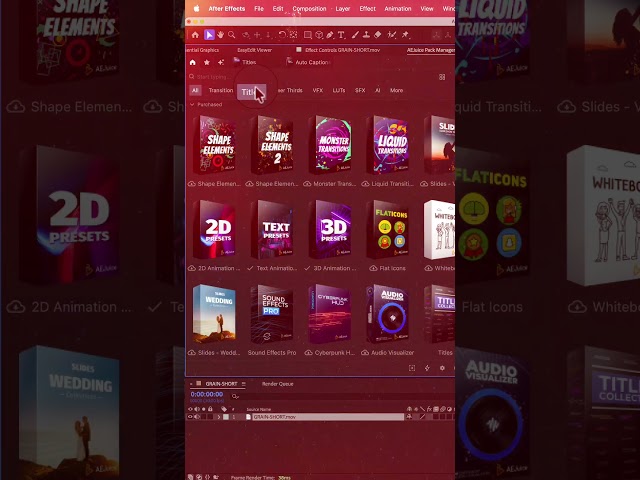Image resolution: width=640 pixels, height=480 pixels.
Task: Select the Zoom magnifier tool
Action: pyautogui.click(x=231, y=35)
